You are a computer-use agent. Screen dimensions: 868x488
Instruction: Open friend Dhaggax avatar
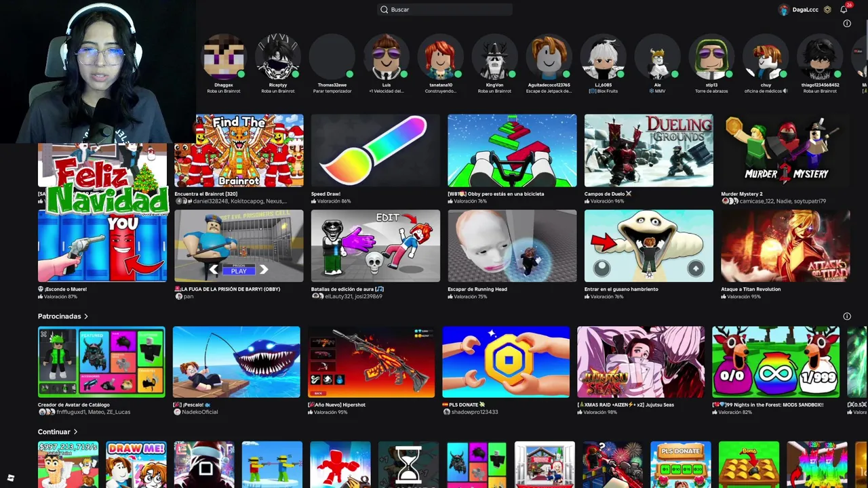tap(223, 57)
